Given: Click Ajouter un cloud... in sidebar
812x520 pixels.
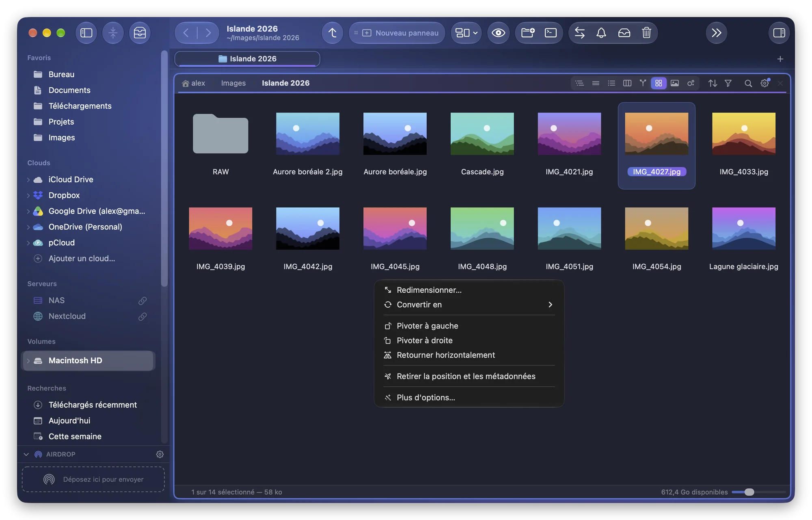Looking at the screenshot, I should (x=82, y=259).
